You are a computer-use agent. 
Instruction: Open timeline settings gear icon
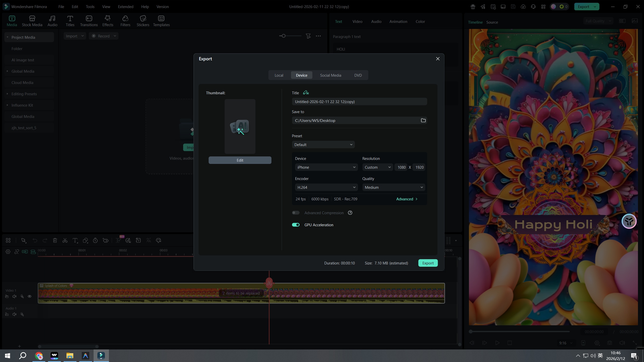(x=8, y=252)
